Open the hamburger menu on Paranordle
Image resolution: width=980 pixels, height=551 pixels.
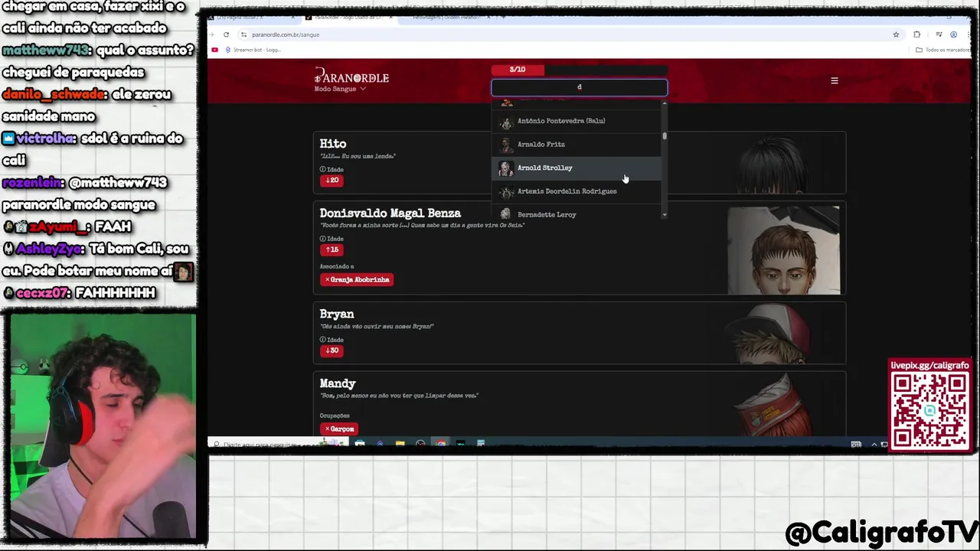tap(835, 80)
